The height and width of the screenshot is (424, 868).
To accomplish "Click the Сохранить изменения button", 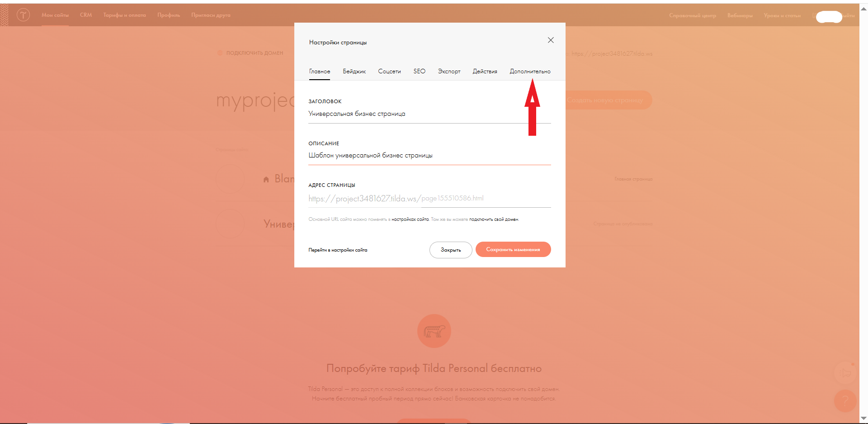I will 513,249.
